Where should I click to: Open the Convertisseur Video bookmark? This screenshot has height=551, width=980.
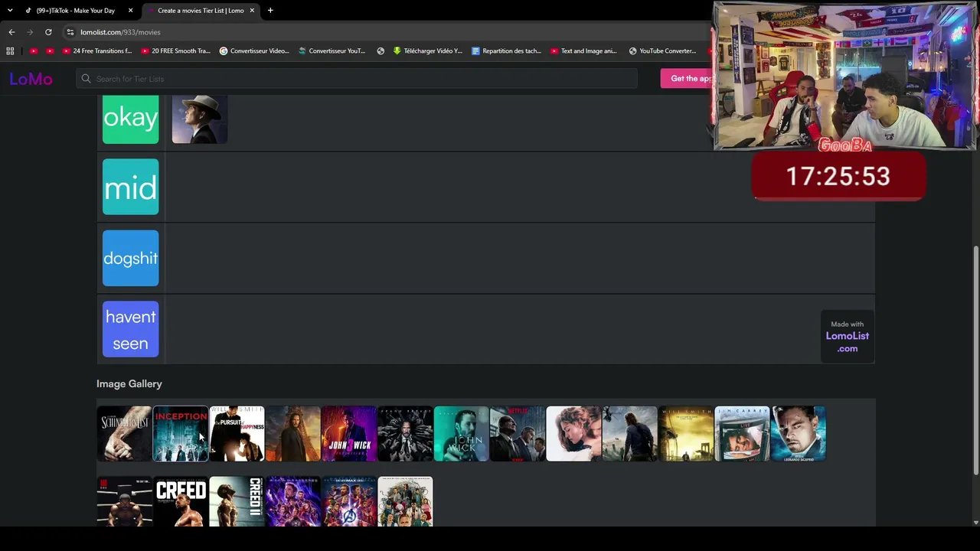(x=254, y=51)
